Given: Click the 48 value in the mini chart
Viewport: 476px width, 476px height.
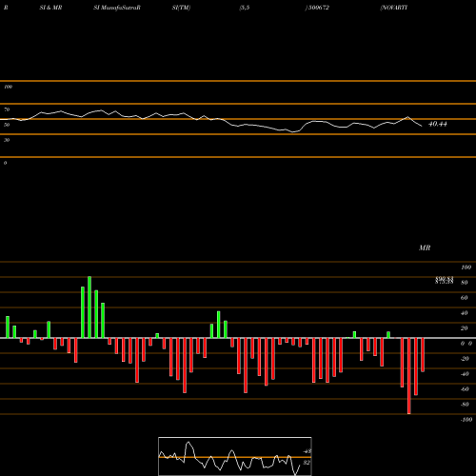Looking at the screenshot, I should pos(307,451).
